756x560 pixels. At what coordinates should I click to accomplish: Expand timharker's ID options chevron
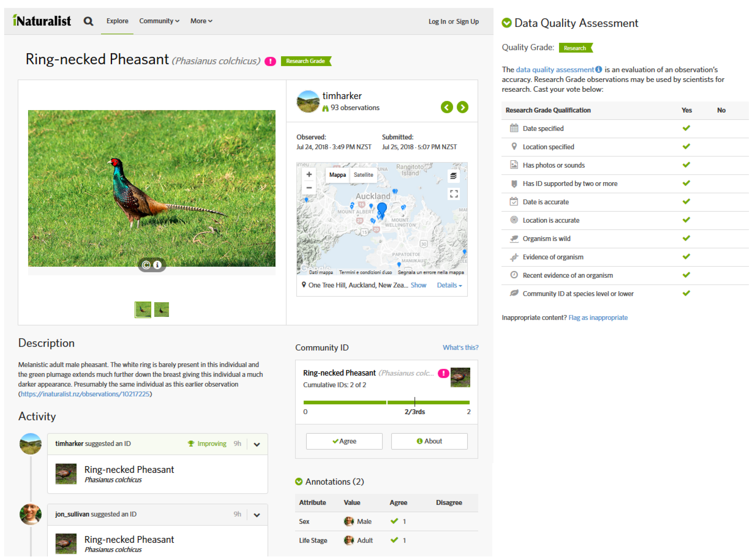257,445
